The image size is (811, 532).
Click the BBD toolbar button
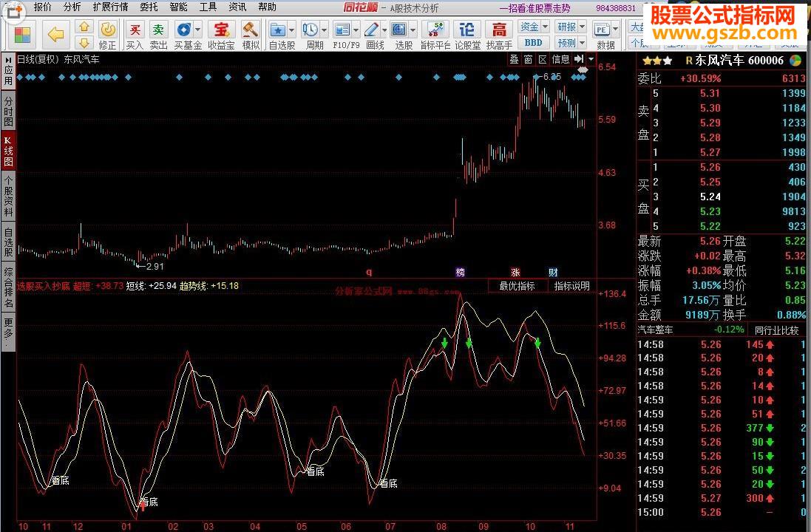tap(533, 42)
